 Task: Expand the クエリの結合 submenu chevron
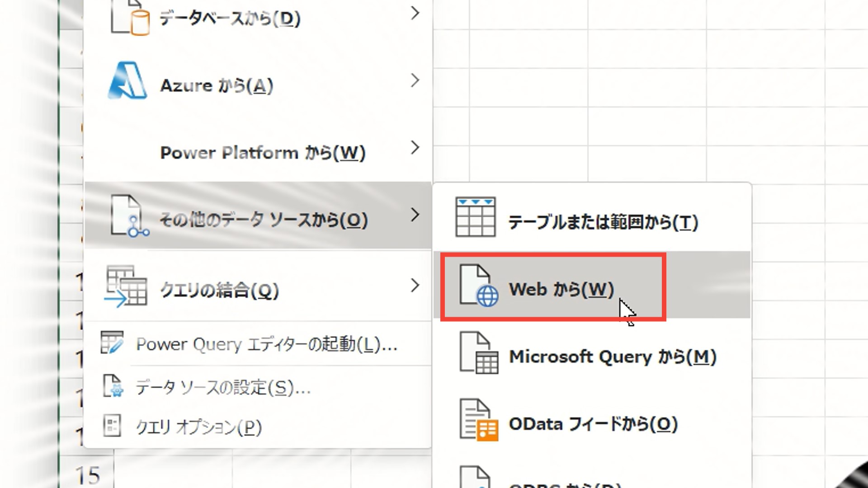(415, 286)
